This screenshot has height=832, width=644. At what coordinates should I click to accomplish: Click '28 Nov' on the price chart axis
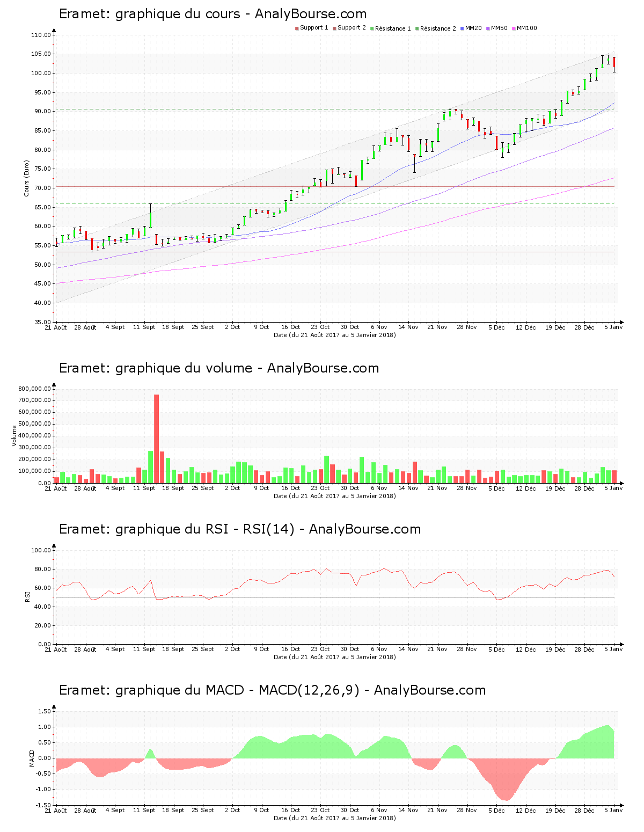coord(467,327)
